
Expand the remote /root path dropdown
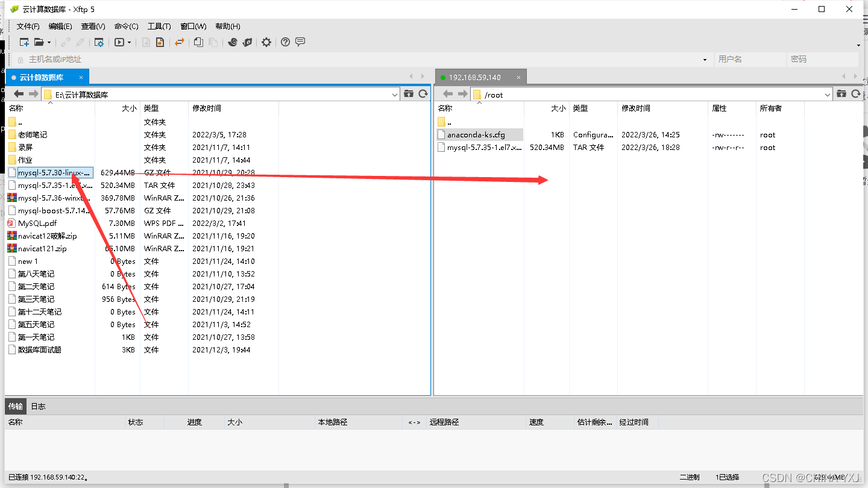point(828,95)
